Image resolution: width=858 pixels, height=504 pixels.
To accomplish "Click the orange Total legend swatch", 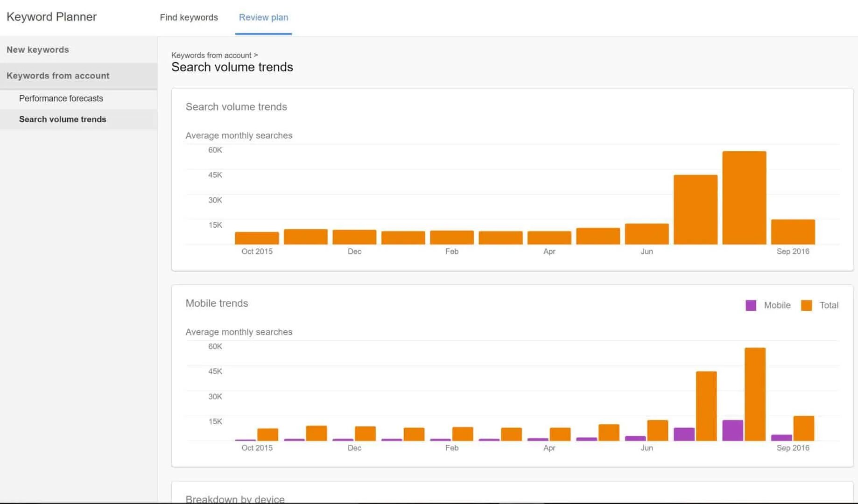I will (x=806, y=305).
